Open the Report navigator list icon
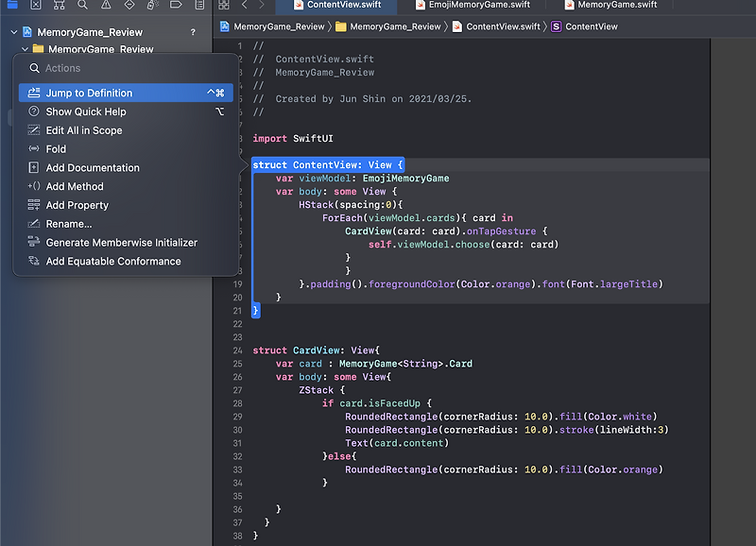The image size is (756, 546). pyautogui.click(x=200, y=8)
